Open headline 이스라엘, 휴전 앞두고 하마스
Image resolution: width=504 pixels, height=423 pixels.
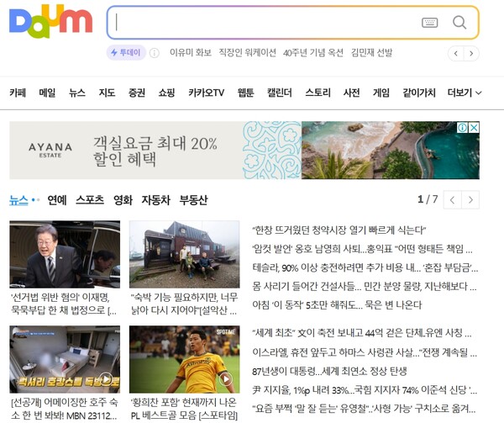coord(365,352)
